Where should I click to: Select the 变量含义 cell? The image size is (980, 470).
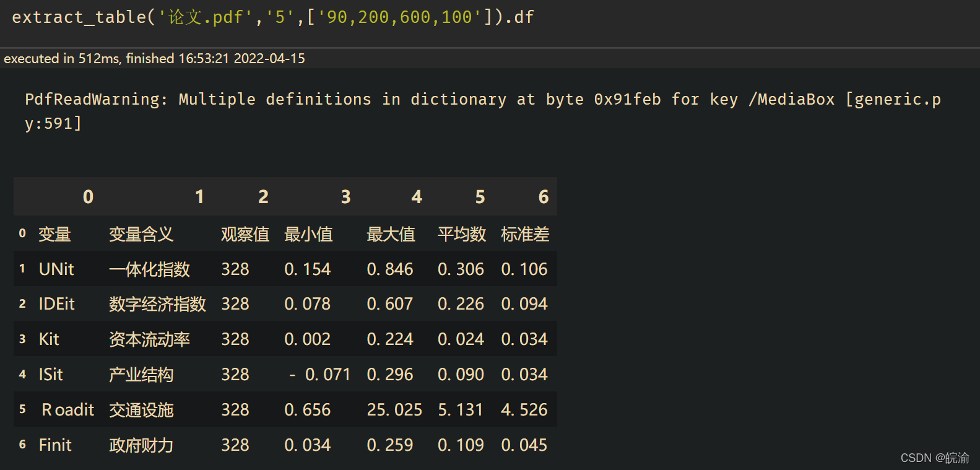pyautogui.click(x=141, y=234)
